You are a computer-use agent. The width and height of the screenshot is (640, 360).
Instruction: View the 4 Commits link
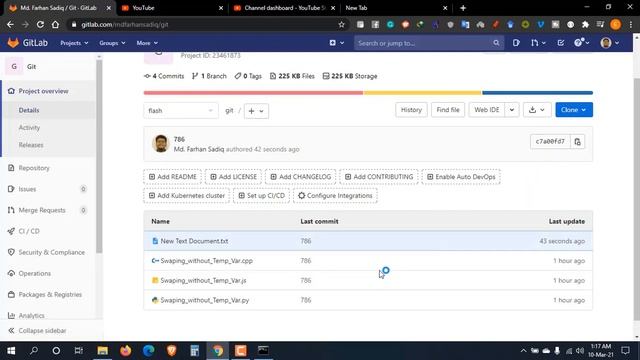[164, 76]
